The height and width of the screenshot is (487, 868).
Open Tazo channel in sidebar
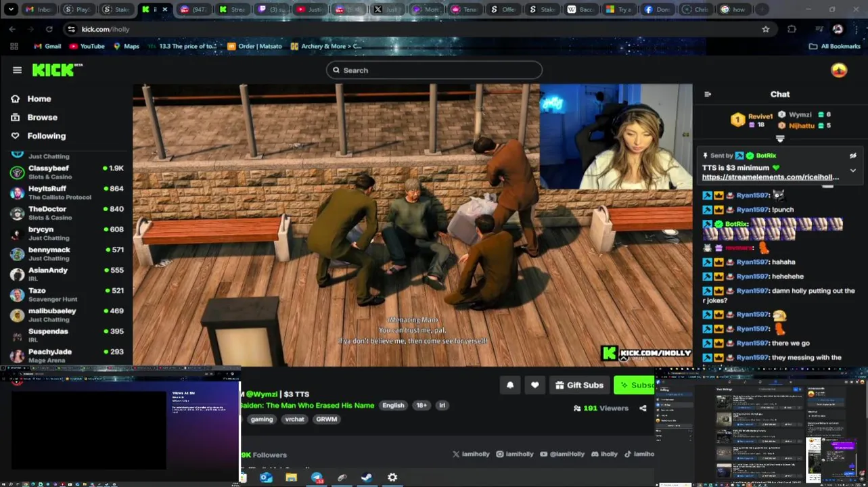[x=66, y=294]
